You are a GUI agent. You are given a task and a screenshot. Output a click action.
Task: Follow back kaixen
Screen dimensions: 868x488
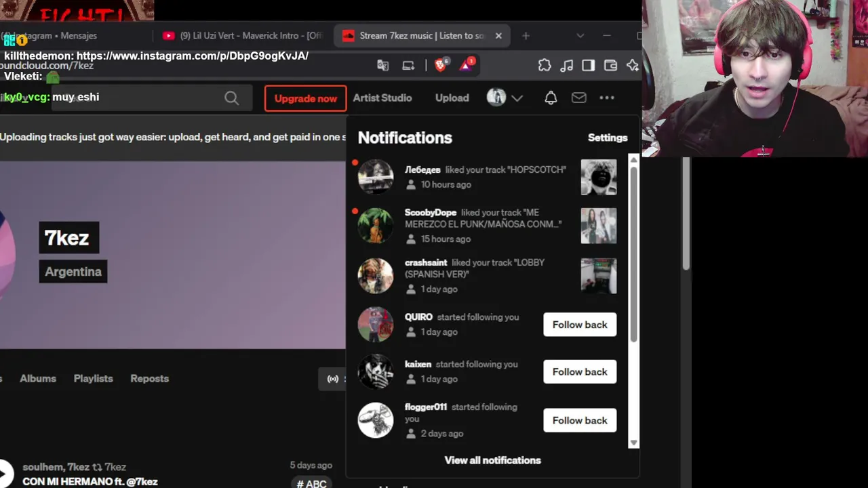coord(580,371)
